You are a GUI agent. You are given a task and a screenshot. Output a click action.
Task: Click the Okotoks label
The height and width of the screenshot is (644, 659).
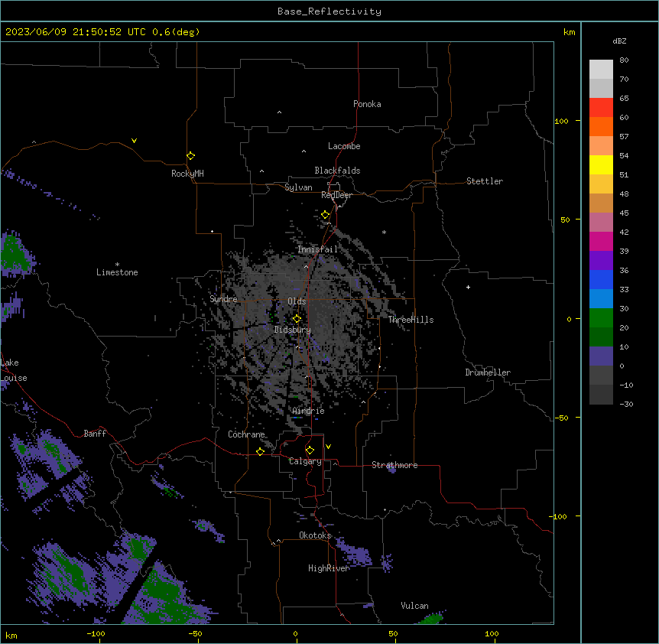[315, 535]
